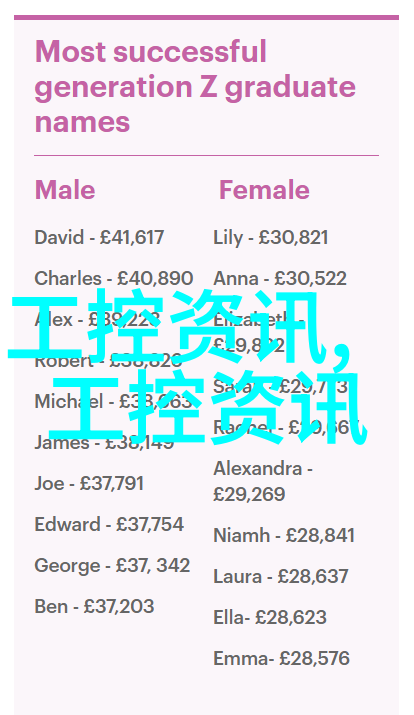This screenshot has width=414, height=715.
Task: Click the pink horizontal divider under the title
Action: [207, 155]
